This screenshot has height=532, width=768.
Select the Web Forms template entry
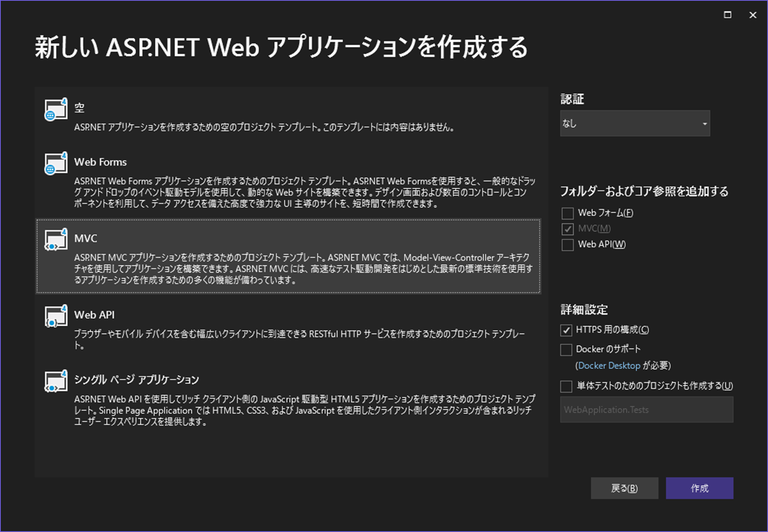tap(288, 182)
